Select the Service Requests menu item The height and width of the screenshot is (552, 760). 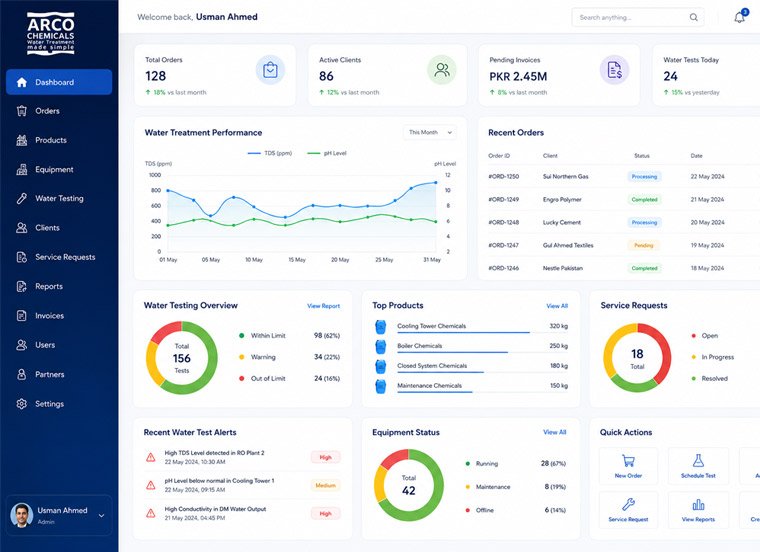point(59,257)
